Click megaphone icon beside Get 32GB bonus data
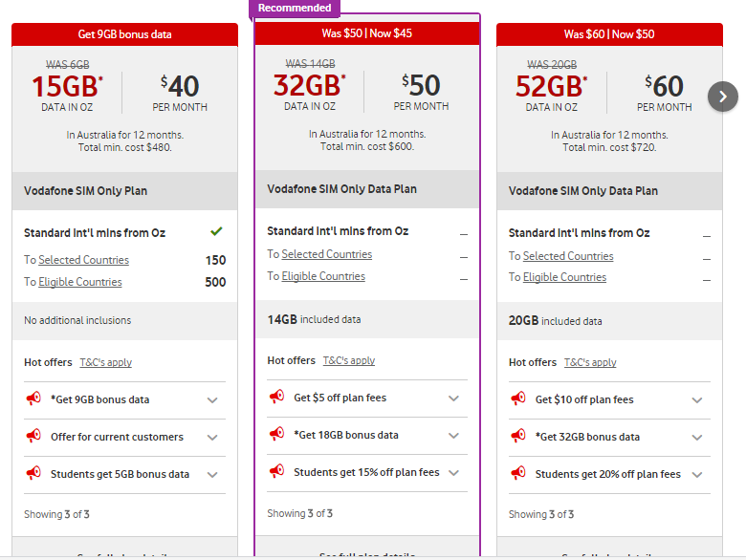 pyautogui.click(x=518, y=436)
